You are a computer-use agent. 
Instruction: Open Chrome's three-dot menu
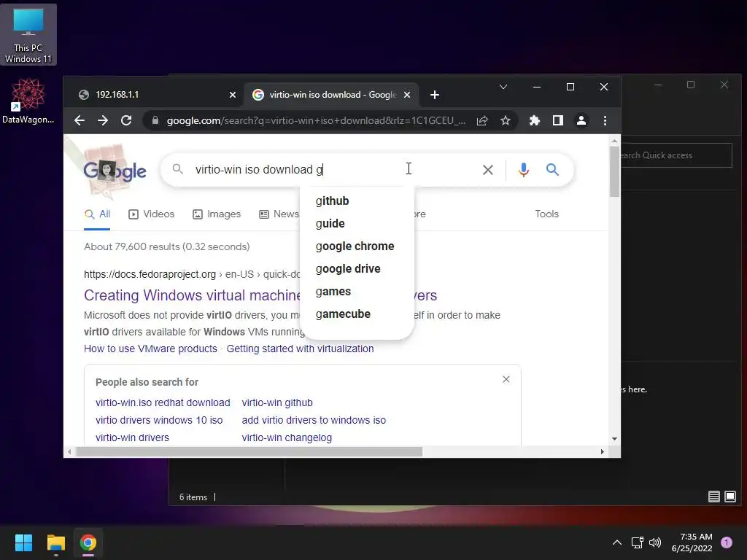[605, 120]
